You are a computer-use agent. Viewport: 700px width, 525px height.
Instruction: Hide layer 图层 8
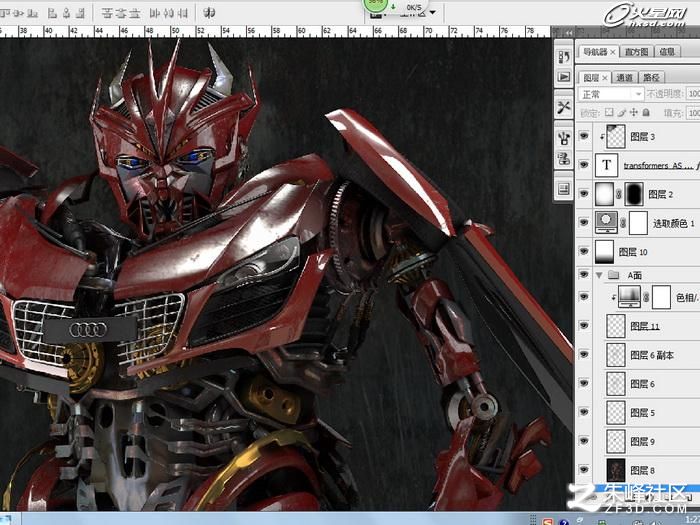coord(584,470)
